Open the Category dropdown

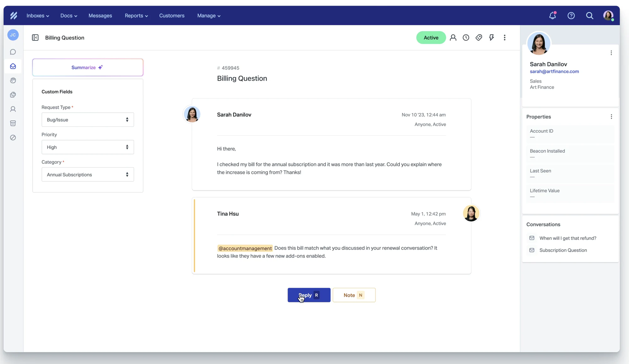[x=88, y=174]
